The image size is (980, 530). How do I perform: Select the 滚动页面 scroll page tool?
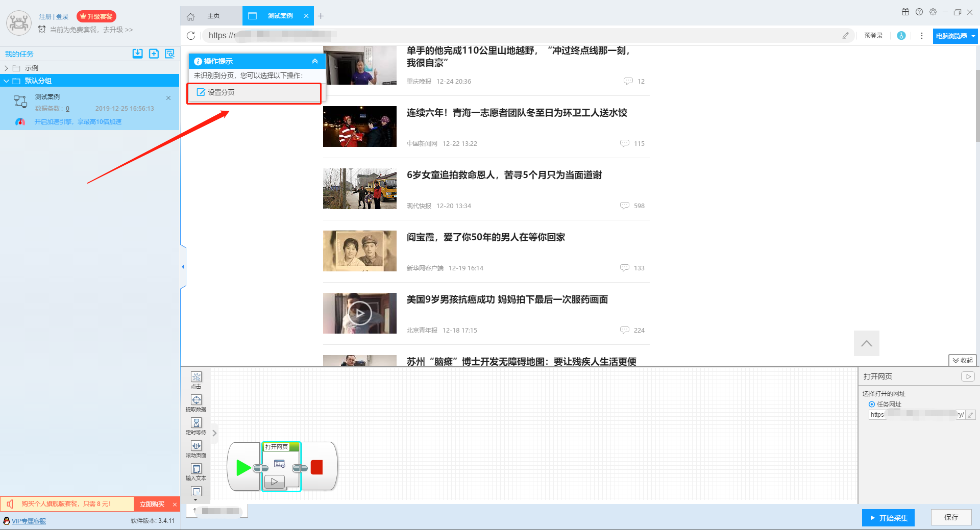(196, 449)
